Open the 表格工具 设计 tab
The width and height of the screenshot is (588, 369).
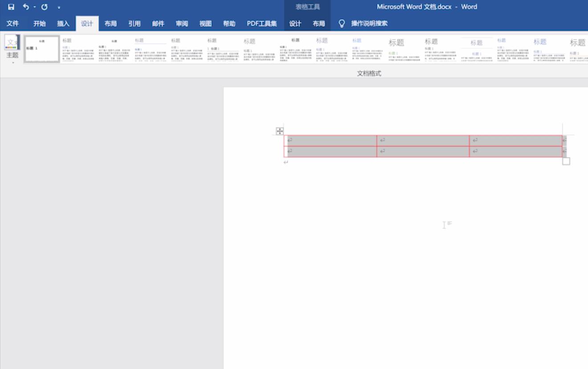point(295,24)
